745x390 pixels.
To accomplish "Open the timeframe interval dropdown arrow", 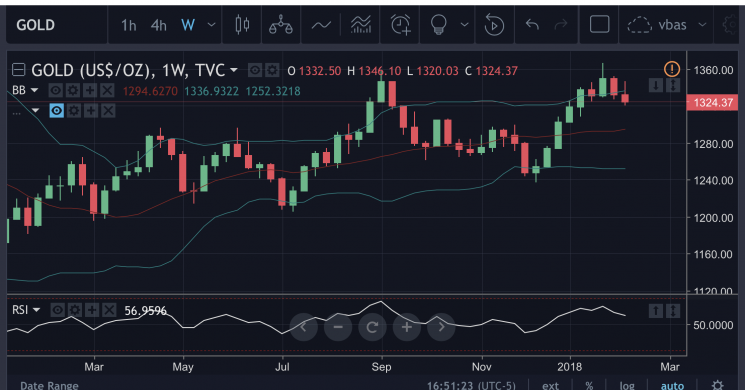I will 211,25.
